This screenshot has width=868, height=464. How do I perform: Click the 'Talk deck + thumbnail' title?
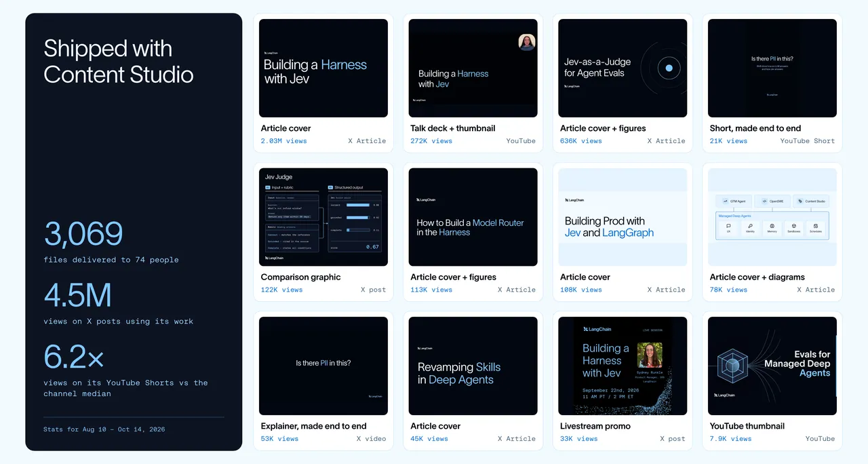[x=453, y=128]
